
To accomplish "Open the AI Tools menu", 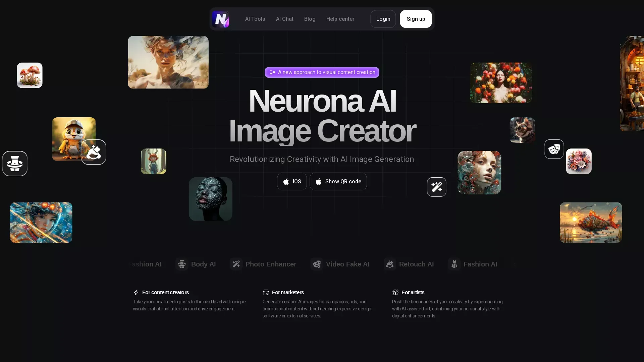I will tap(255, 19).
